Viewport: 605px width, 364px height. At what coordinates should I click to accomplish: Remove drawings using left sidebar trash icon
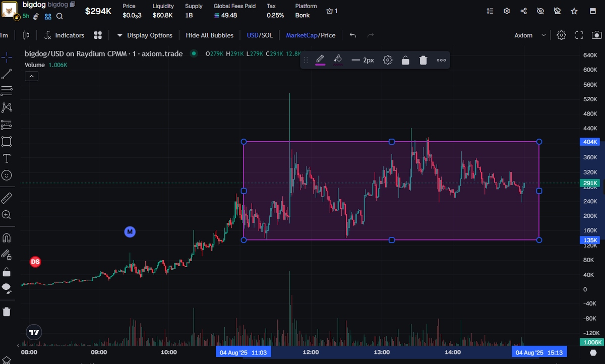[7, 311]
